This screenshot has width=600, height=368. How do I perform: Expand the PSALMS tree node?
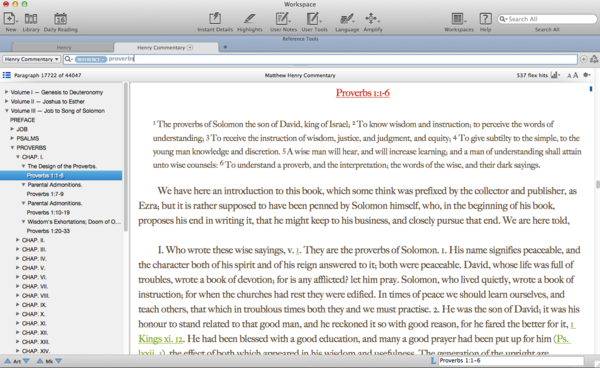12,138
